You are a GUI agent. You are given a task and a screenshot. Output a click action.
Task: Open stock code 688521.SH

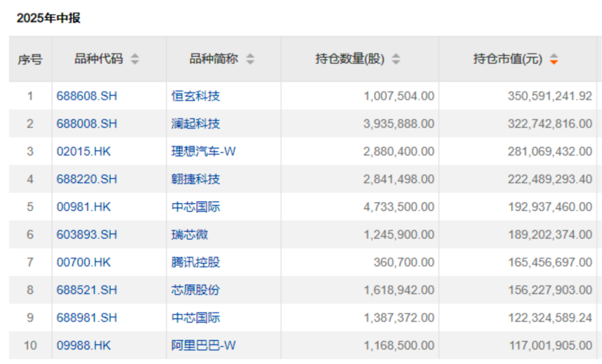click(87, 290)
